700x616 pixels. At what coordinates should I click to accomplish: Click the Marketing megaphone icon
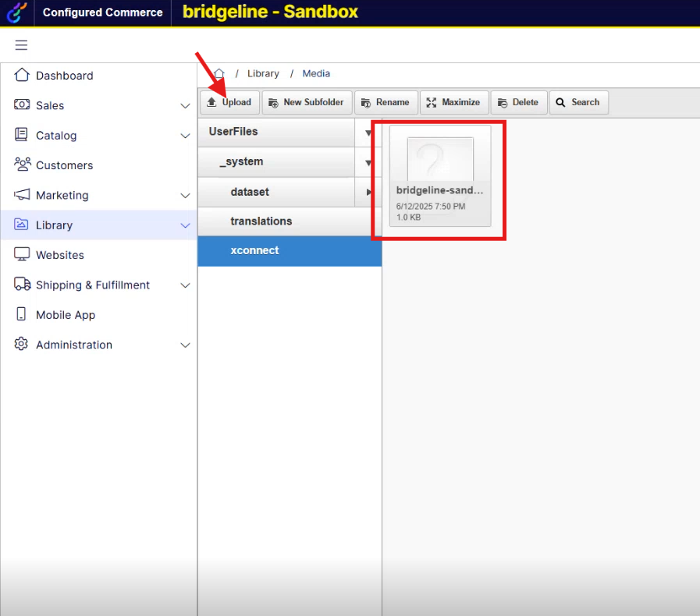22,194
